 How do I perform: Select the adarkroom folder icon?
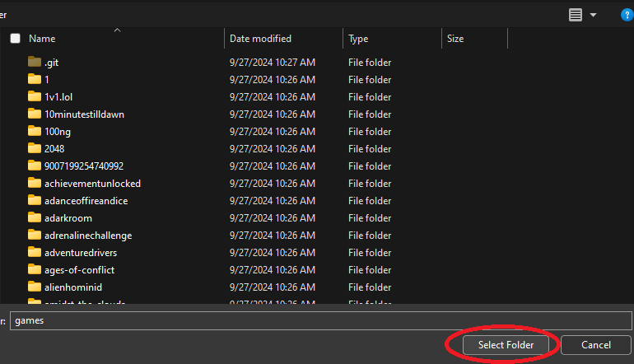click(x=35, y=217)
